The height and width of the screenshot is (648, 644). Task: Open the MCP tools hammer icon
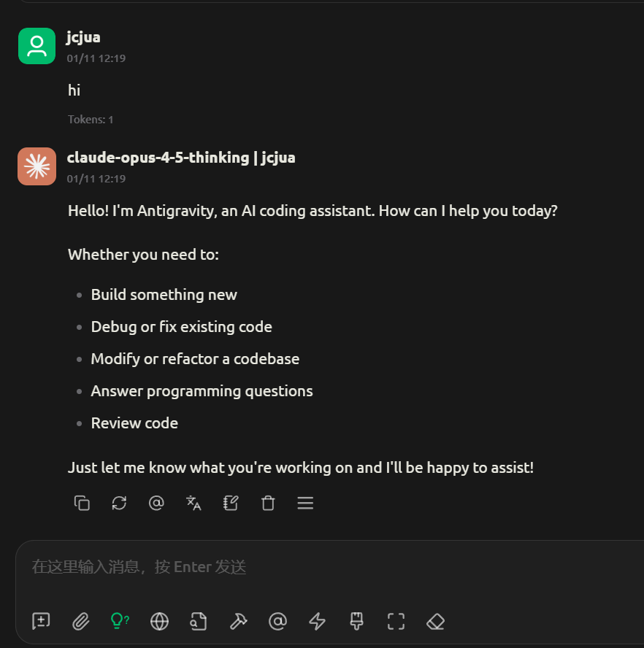[238, 621]
